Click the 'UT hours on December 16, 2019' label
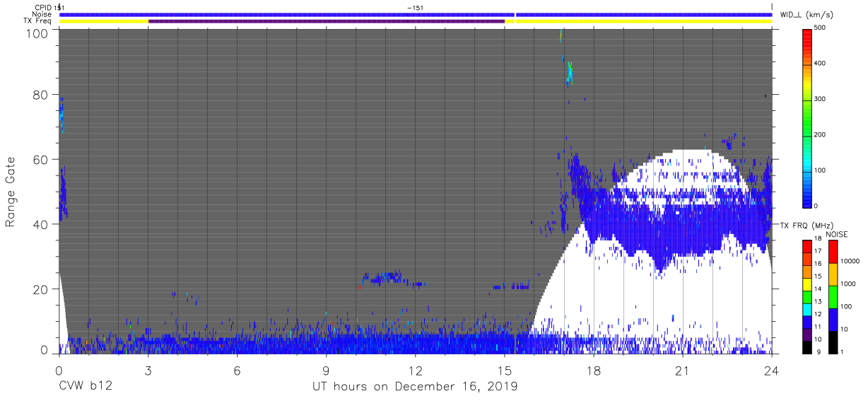This screenshot has width=868, height=401. (415, 386)
